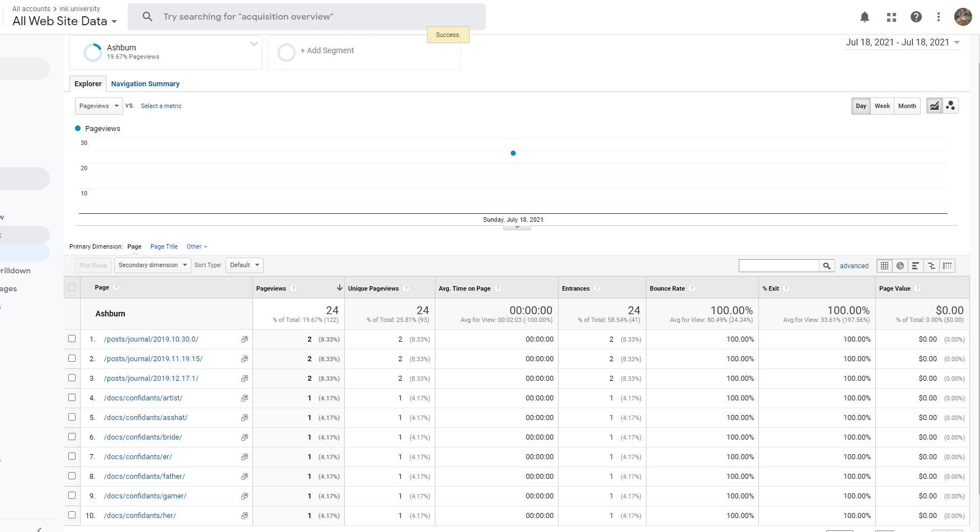This screenshot has height=532, width=980.
Task: Open the three-dot more options menu
Action: [x=939, y=17]
